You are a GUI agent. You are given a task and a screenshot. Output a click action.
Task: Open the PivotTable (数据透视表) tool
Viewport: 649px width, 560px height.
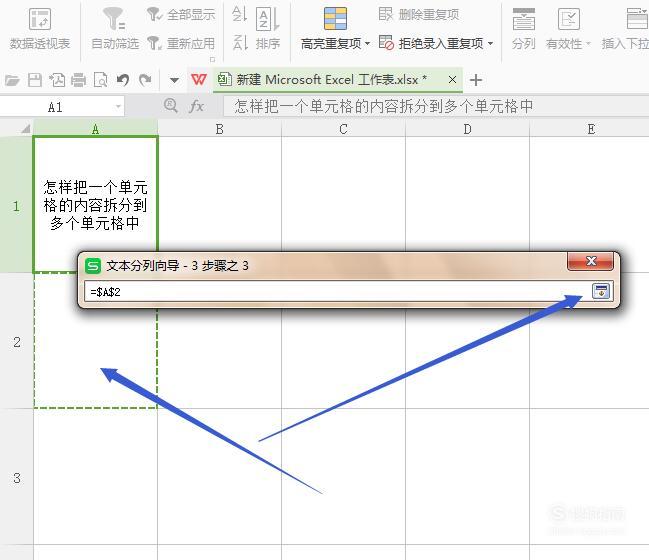point(40,29)
